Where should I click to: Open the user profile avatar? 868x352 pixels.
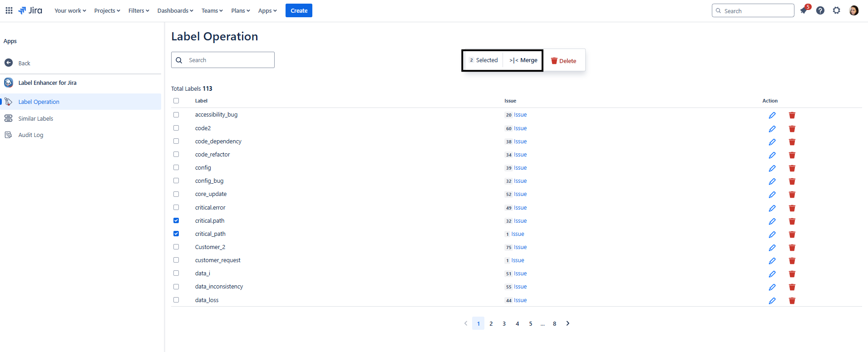pyautogui.click(x=854, y=10)
